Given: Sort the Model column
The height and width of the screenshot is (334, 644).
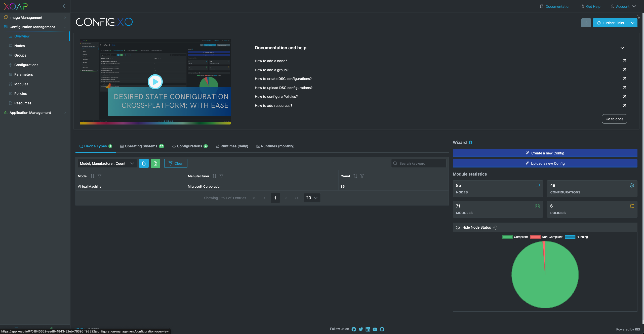Looking at the screenshot, I should coord(92,176).
